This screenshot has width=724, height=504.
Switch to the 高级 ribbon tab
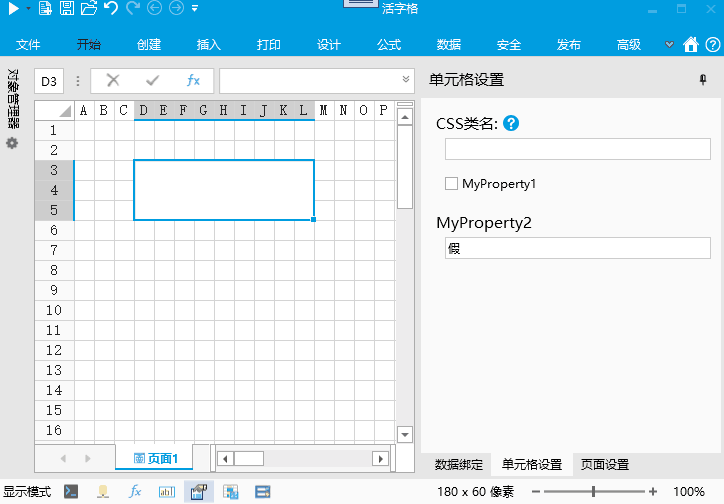point(629,45)
